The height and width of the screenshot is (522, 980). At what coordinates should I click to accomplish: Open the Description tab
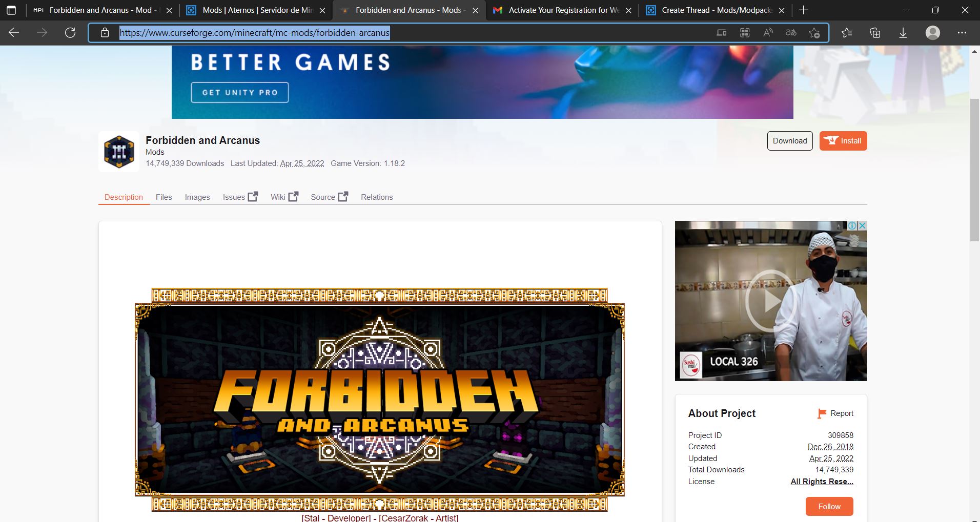(x=124, y=197)
